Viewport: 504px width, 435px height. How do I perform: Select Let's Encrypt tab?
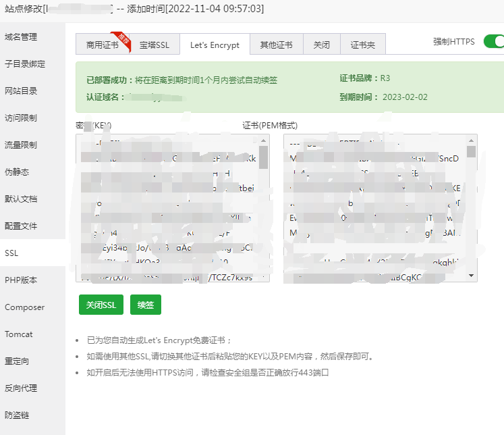tap(215, 45)
